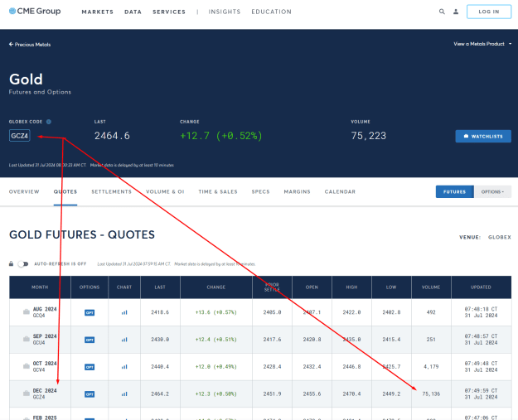Open the AUG 2024 chart icon
Screen dimensions: 518x420
pos(124,312)
